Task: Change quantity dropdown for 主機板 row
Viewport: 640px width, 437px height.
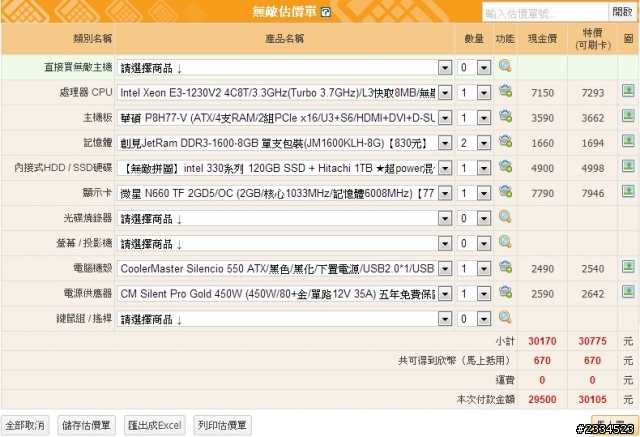Action: coord(474,118)
